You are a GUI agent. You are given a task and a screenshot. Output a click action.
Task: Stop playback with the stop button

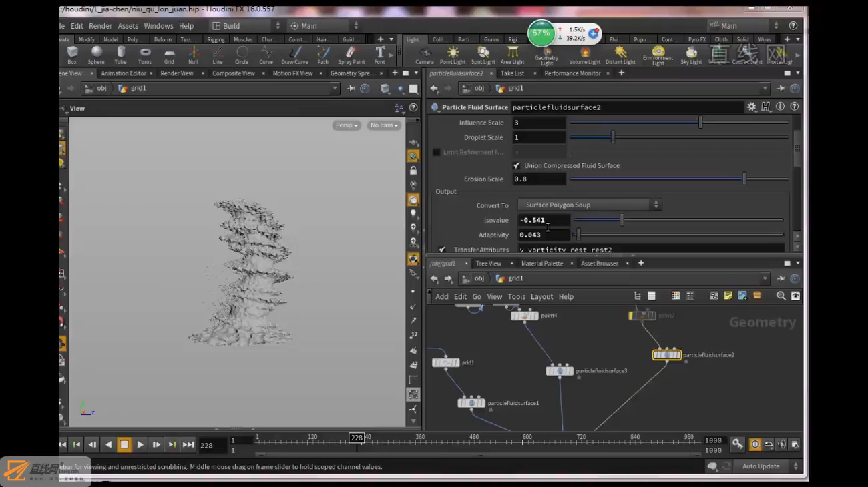coord(124,444)
